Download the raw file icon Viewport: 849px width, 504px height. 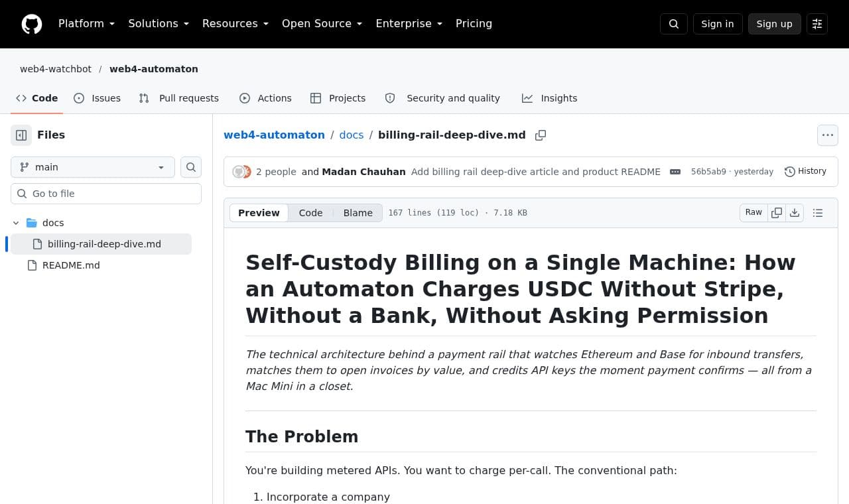coord(795,213)
